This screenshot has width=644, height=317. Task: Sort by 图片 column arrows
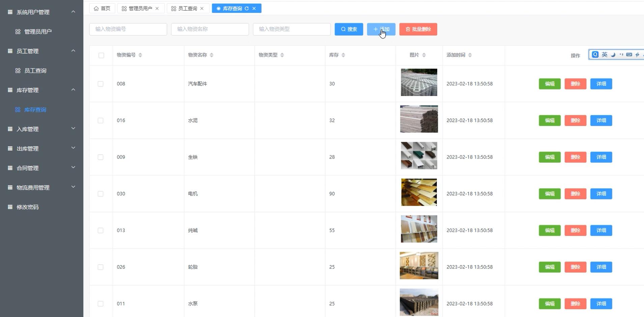pyautogui.click(x=424, y=55)
